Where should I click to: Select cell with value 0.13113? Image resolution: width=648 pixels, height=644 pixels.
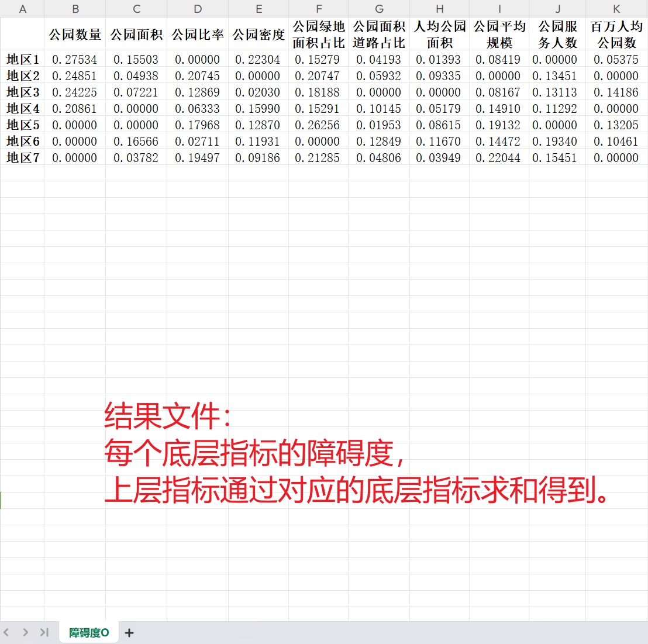click(x=557, y=92)
